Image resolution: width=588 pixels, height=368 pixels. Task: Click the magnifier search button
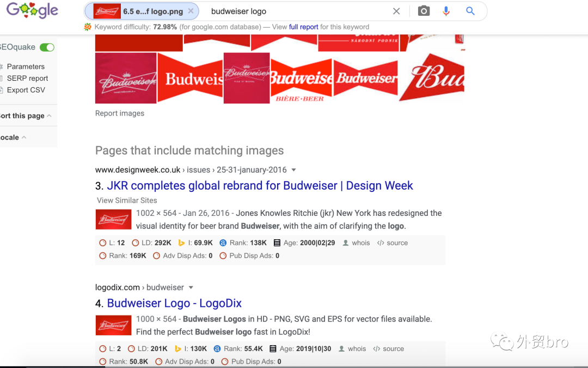(470, 11)
